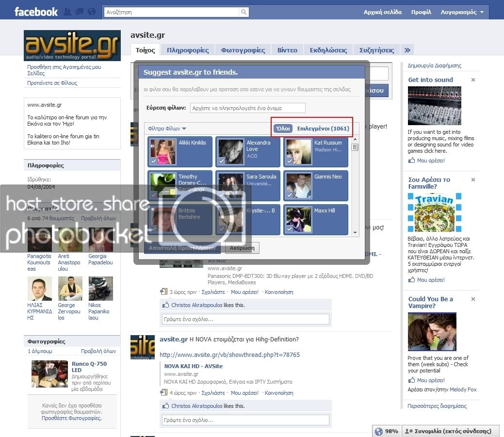Viewport: 504px width, 437px height.
Task: Toggle selection of friend Maxx Hill
Action: 316,220
